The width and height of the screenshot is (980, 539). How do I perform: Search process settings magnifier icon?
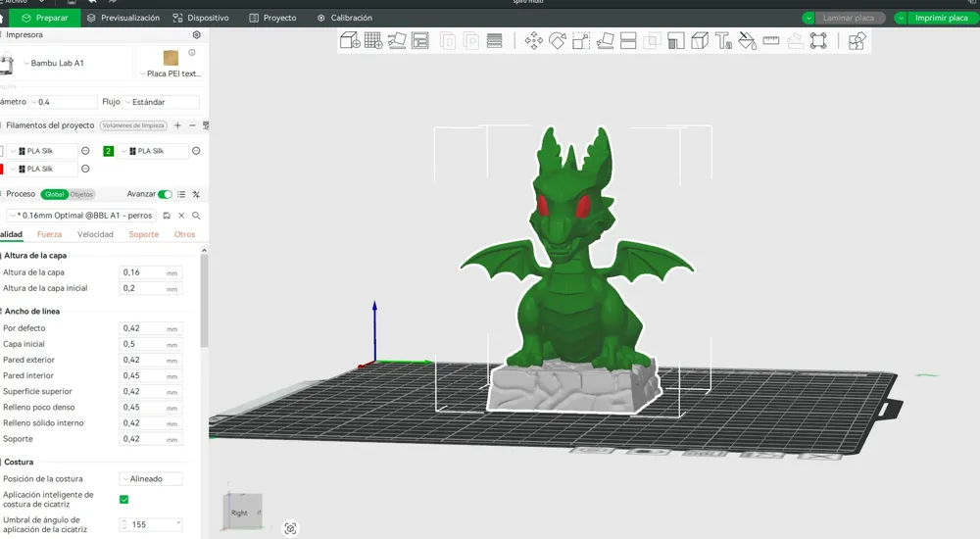[x=196, y=216]
